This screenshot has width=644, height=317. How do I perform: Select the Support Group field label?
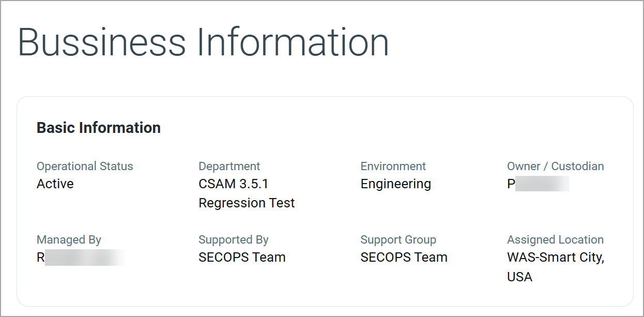(398, 240)
